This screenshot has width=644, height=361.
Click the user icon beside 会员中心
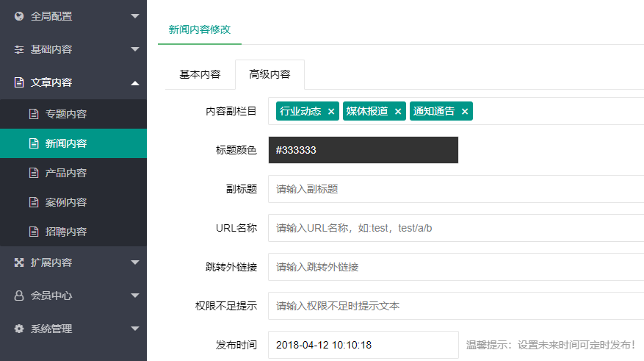[x=19, y=296]
